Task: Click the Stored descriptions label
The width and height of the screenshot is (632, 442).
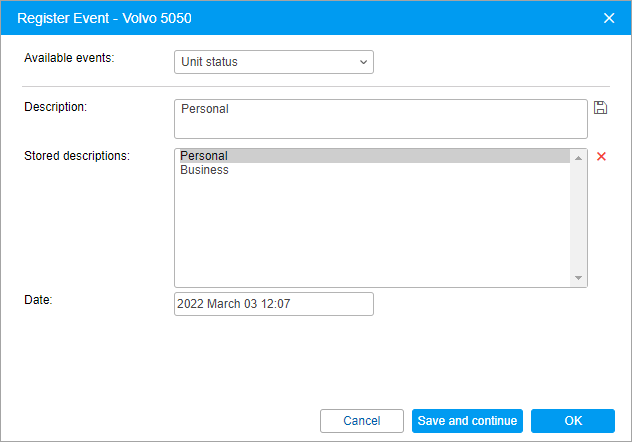Action: pos(77,155)
